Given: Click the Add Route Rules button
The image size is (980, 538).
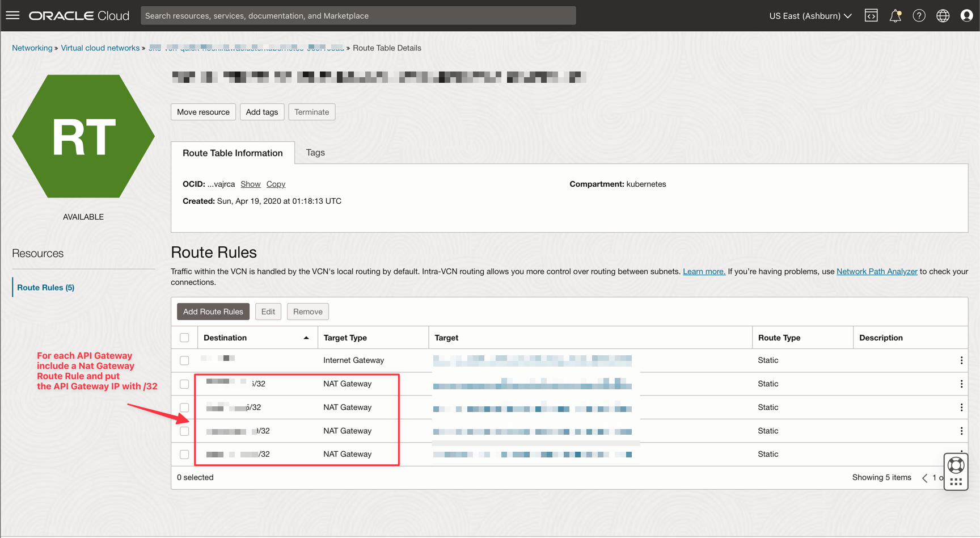Looking at the screenshot, I should [213, 312].
